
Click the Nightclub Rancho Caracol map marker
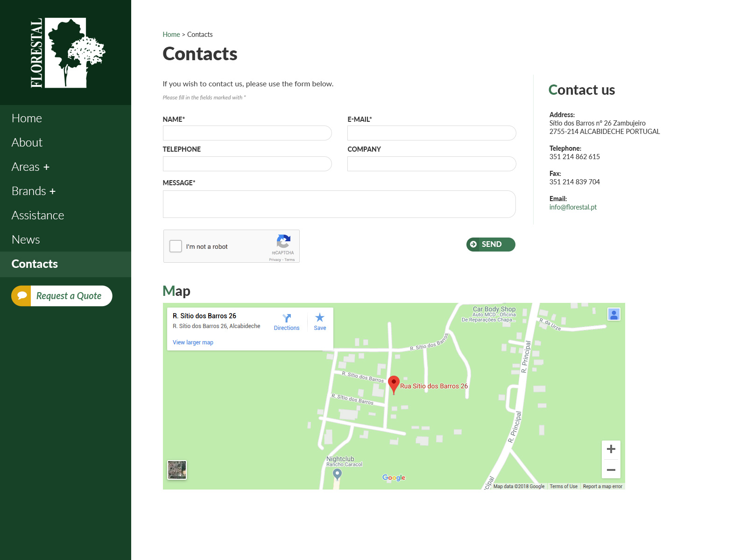click(337, 474)
